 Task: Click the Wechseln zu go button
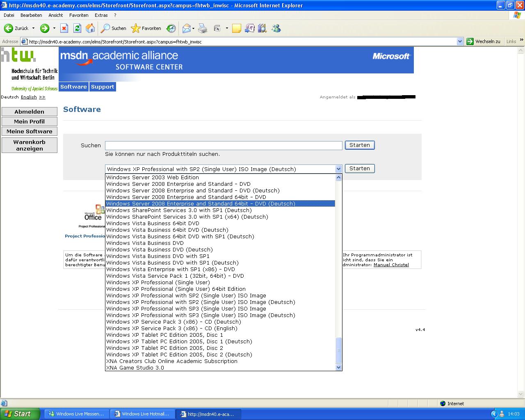pos(484,41)
